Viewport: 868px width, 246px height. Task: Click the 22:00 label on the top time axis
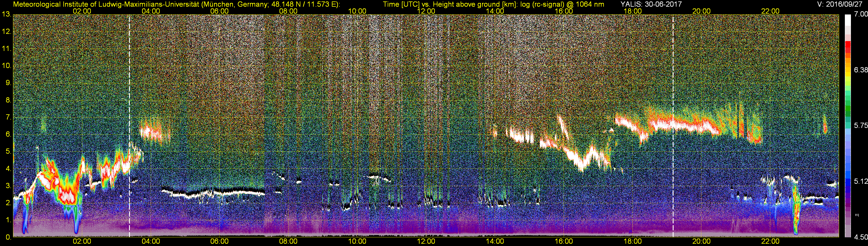(770, 11)
